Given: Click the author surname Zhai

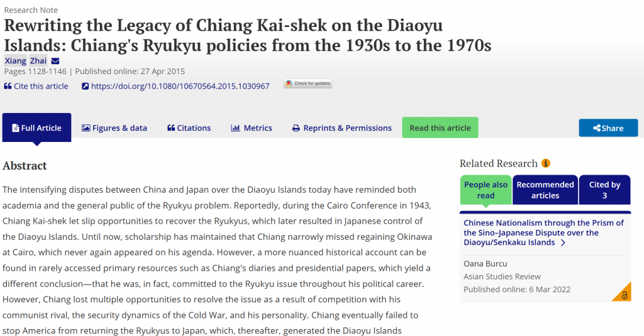Looking at the screenshot, I should 38,61.
